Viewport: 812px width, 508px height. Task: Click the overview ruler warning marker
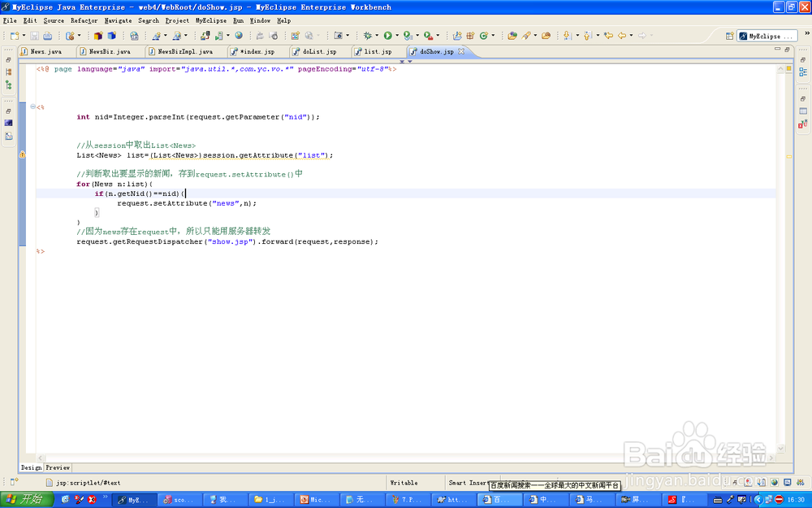(x=788, y=156)
